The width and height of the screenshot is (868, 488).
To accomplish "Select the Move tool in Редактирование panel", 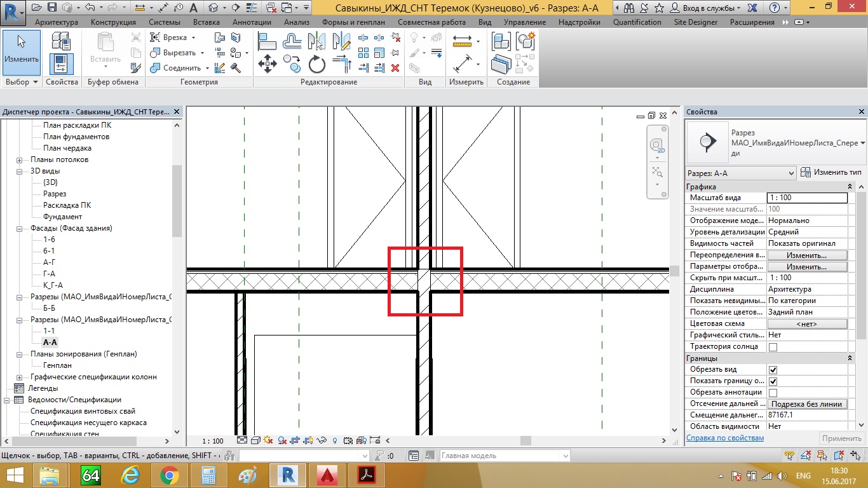I will coord(267,64).
